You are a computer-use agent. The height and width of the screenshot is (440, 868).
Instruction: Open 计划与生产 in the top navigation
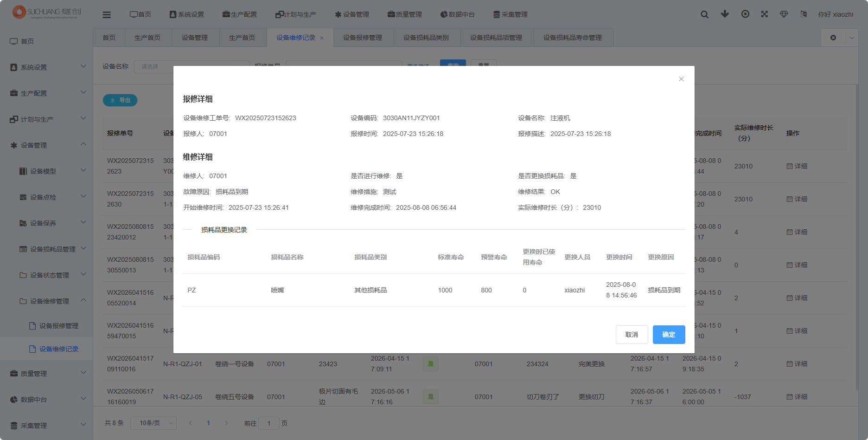point(296,14)
